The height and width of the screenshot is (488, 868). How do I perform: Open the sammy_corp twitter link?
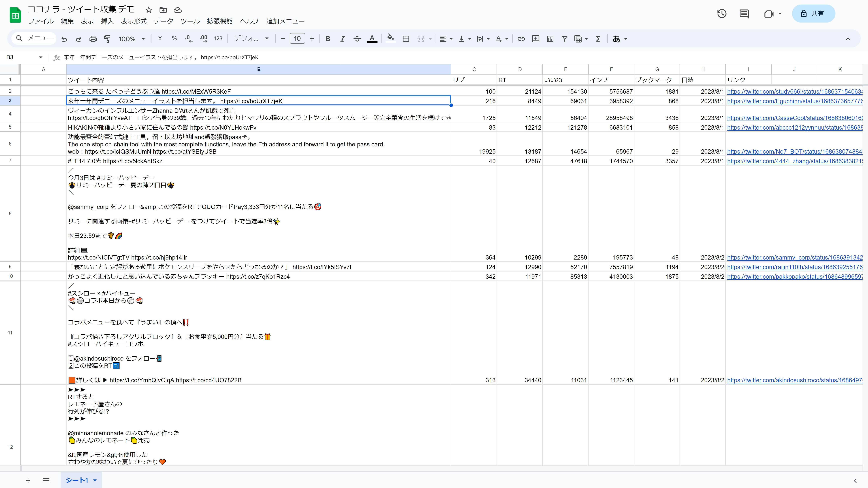[795, 257]
